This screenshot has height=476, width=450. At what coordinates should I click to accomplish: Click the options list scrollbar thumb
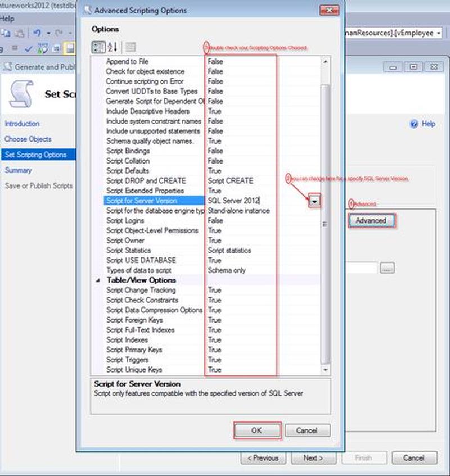tap(325, 224)
